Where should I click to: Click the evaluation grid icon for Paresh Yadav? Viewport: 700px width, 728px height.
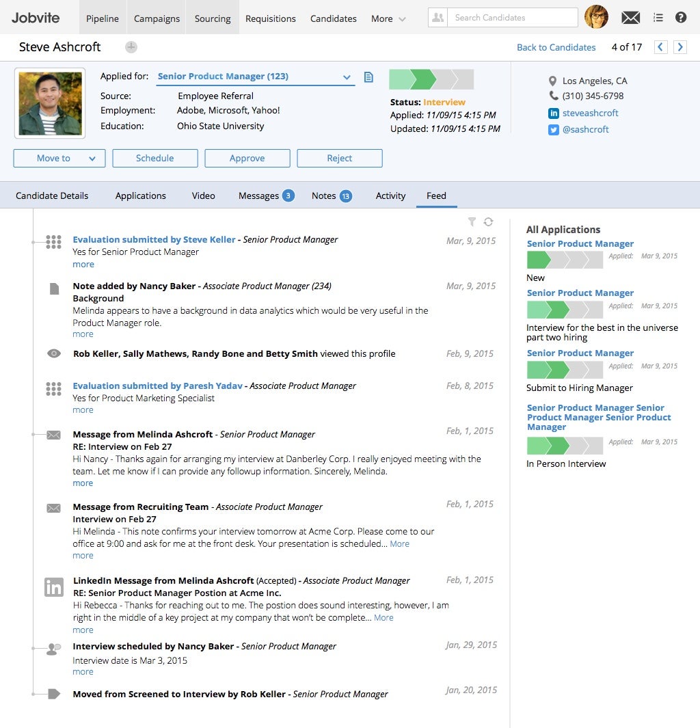click(x=53, y=388)
